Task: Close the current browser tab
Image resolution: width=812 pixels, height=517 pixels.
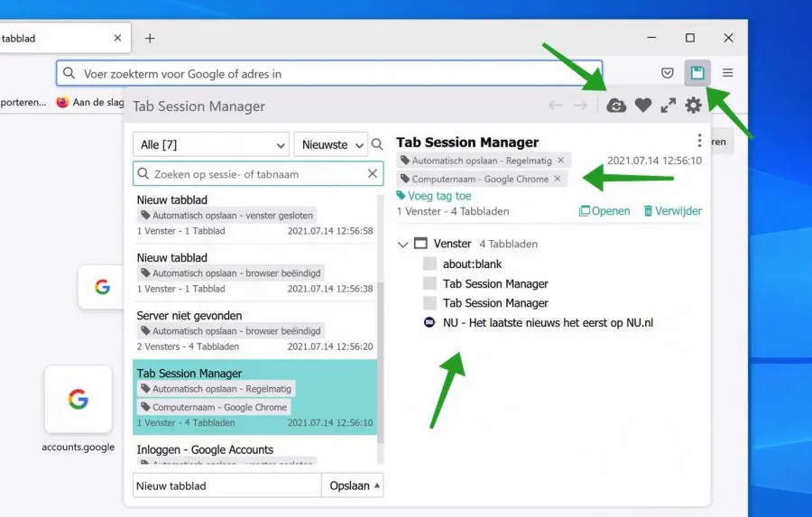Action: (x=117, y=38)
